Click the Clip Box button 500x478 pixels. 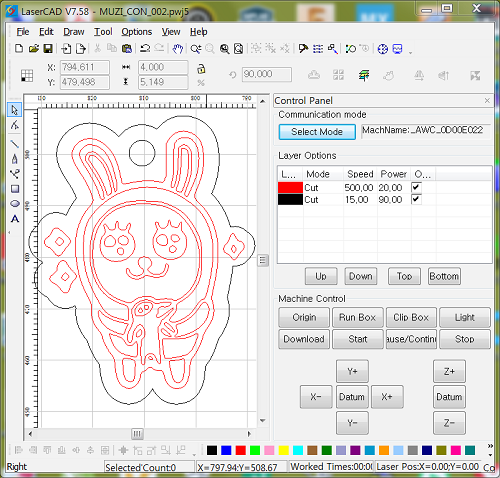tap(411, 317)
